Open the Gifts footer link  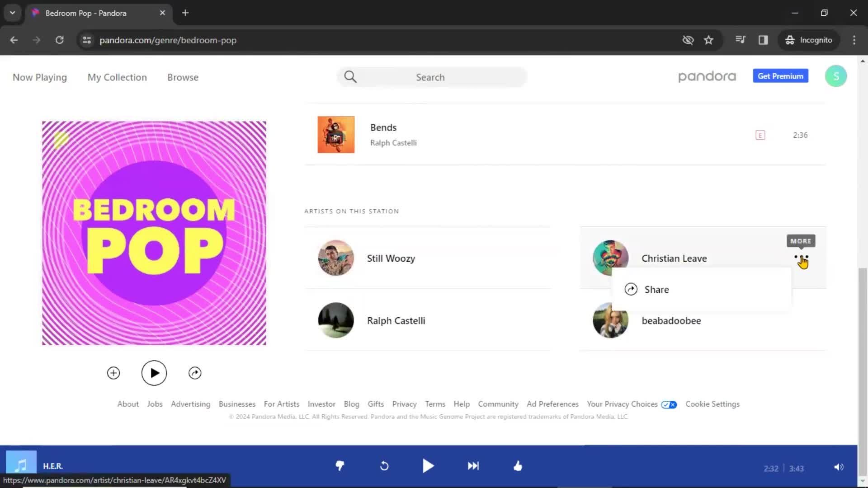[x=376, y=404]
